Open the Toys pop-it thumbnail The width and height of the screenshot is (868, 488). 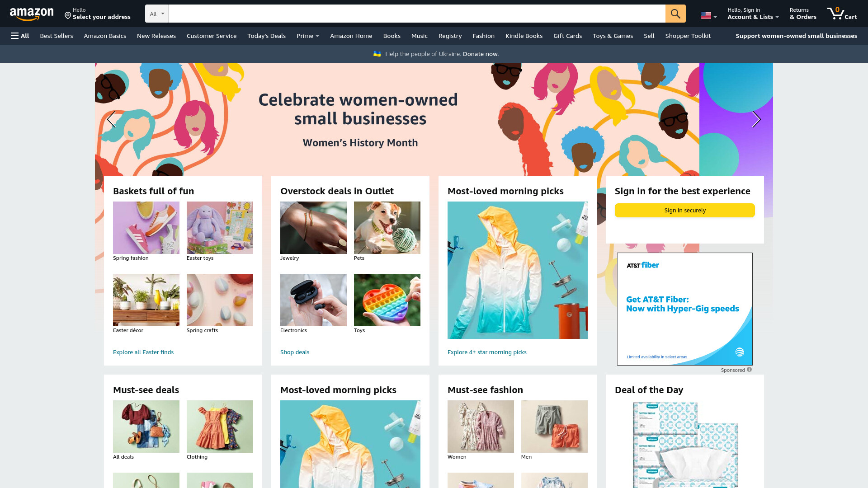[387, 300]
